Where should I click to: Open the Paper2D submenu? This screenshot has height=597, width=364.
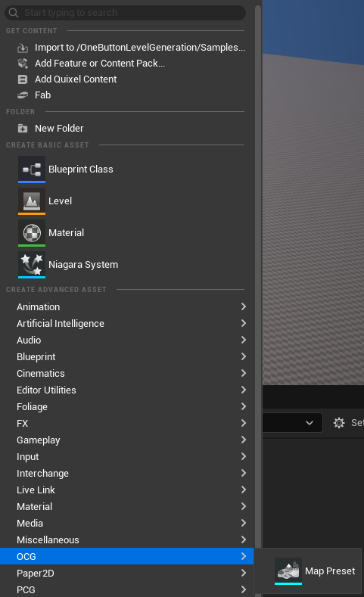(127, 574)
